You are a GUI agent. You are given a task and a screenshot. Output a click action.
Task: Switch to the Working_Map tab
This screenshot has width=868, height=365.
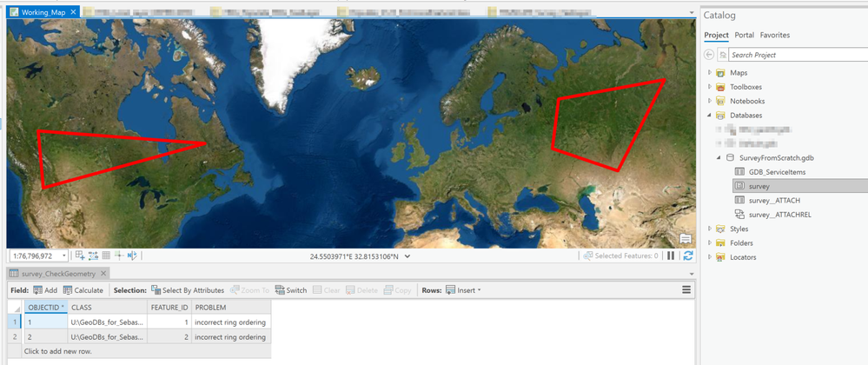43,11
